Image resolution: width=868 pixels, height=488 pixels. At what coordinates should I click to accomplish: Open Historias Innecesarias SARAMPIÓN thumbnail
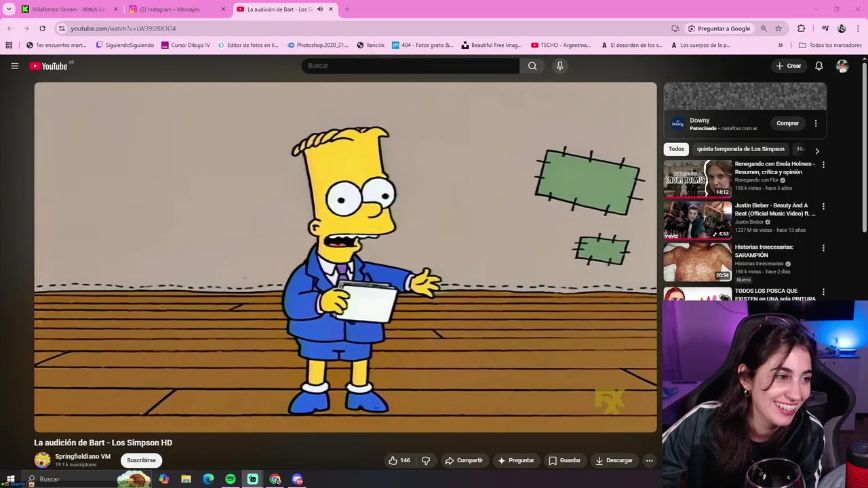(x=697, y=262)
